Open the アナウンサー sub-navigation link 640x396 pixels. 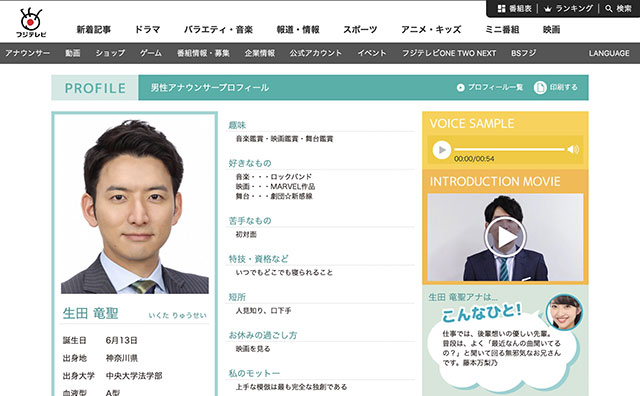tap(27, 53)
